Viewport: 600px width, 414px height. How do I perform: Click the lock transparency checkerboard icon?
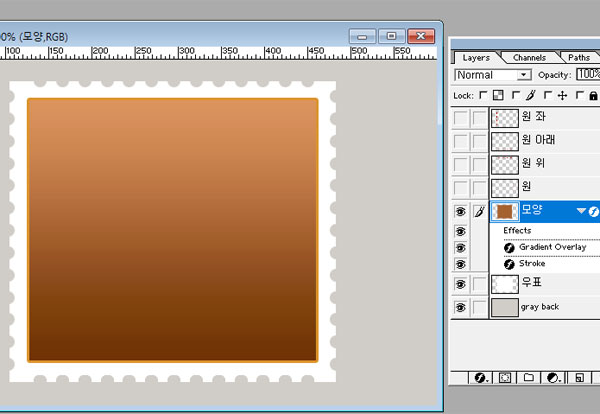[x=498, y=95]
